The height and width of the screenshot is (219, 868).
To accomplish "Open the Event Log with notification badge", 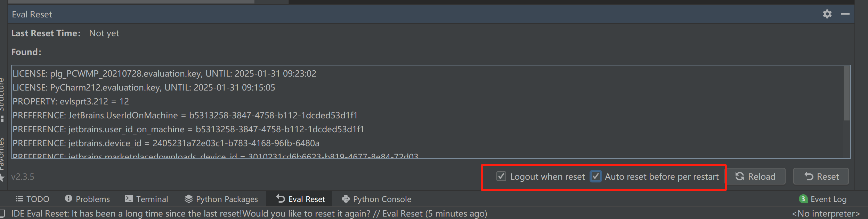I will point(823,199).
